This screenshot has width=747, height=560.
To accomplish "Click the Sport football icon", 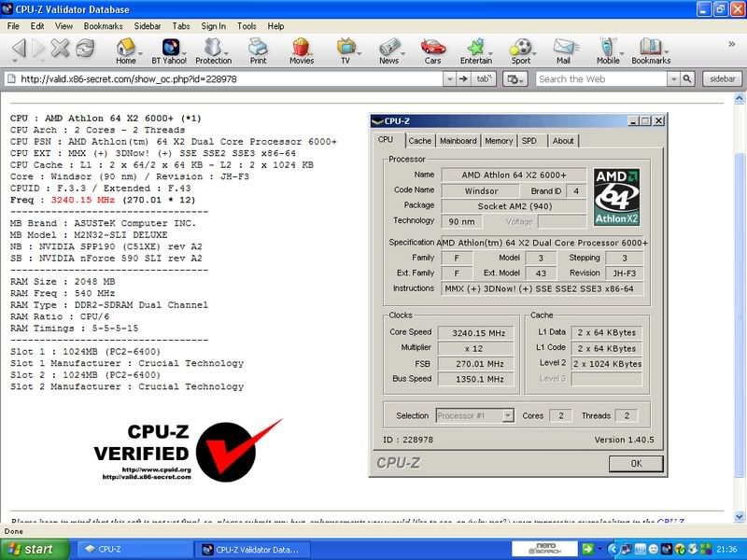I will tap(521, 51).
